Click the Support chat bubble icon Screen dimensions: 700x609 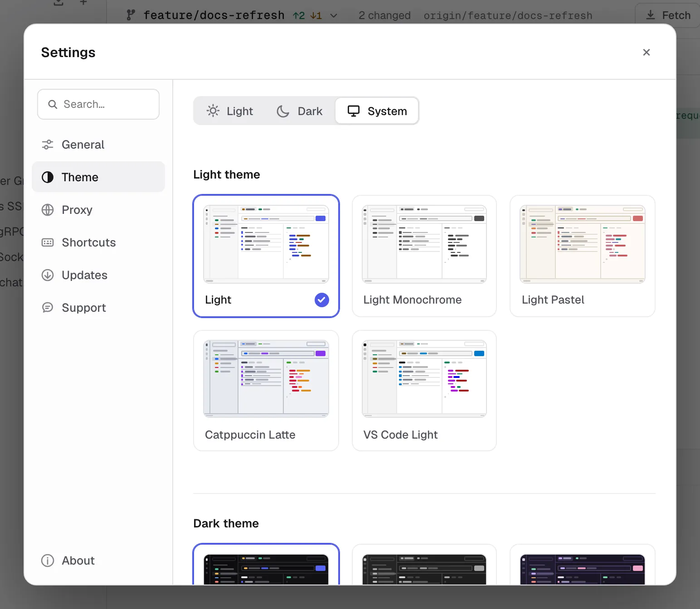(48, 308)
